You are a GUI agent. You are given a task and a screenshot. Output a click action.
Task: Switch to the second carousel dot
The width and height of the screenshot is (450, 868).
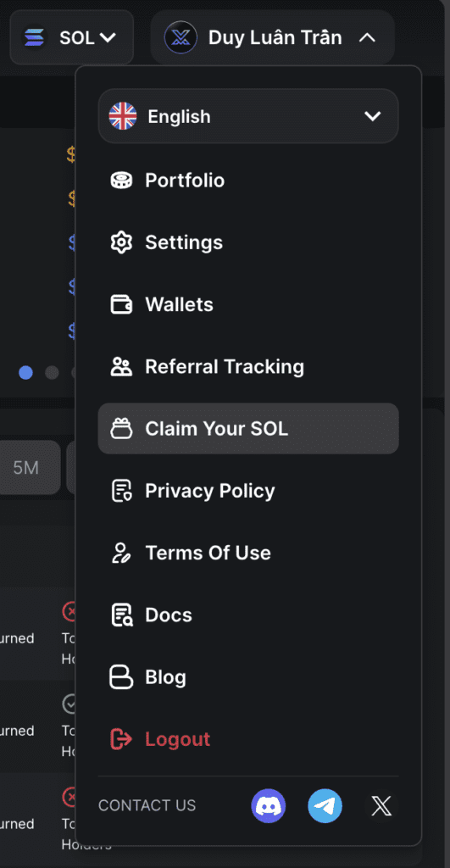52,373
